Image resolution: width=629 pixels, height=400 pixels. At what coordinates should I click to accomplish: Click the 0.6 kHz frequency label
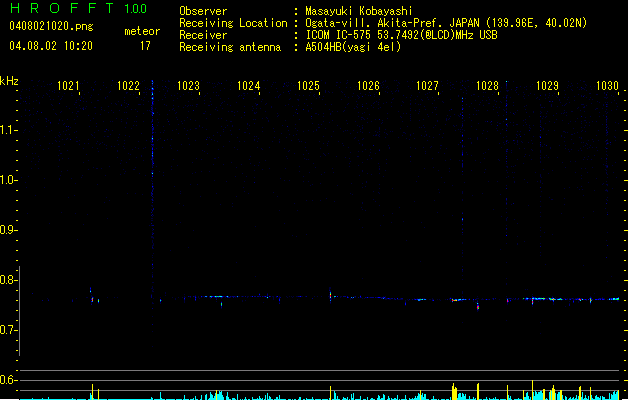pos(8,380)
